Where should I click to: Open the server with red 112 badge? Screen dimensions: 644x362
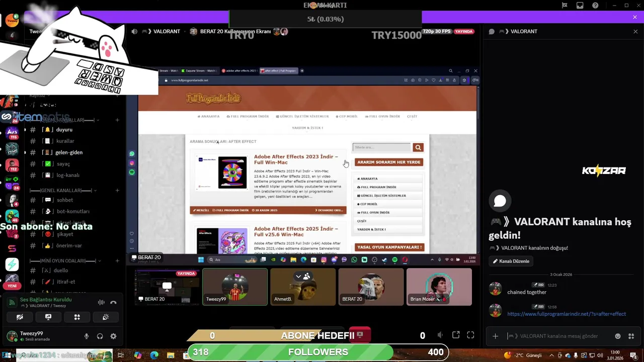[12, 165]
